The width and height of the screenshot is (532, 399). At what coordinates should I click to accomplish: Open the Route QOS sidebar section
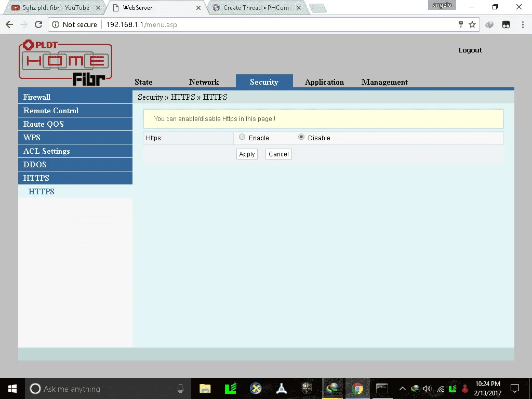(x=75, y=124)
